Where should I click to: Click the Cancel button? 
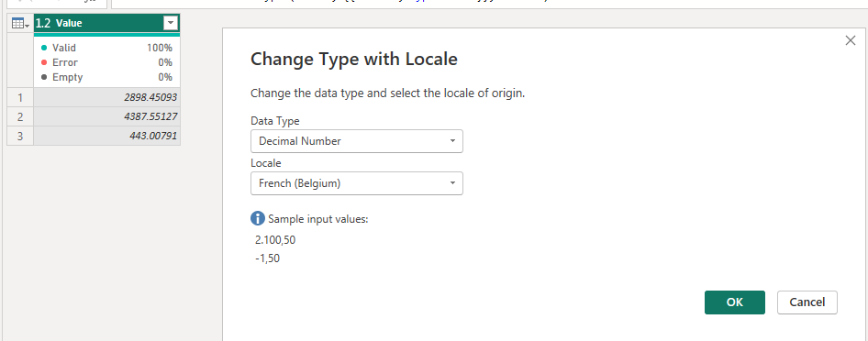(807, 302)
